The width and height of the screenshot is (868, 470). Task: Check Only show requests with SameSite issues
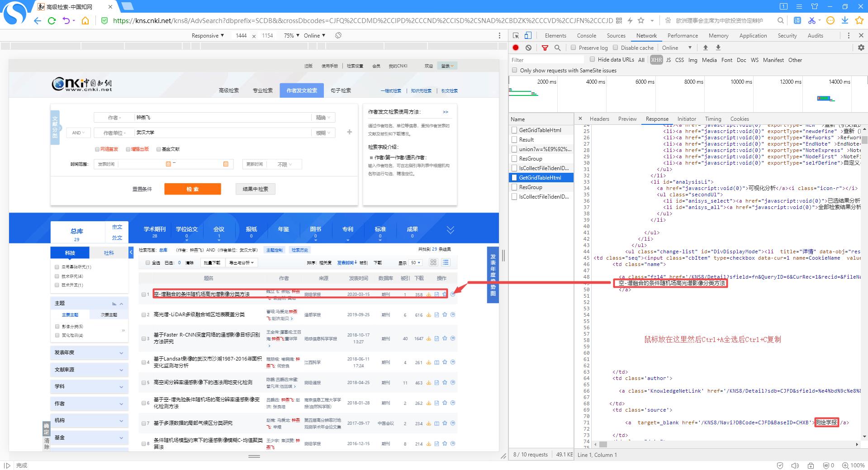tap(514, 70)
